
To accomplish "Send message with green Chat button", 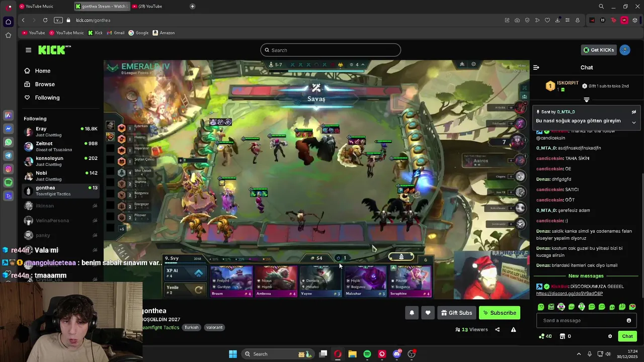I will click(x=627, y=336).
